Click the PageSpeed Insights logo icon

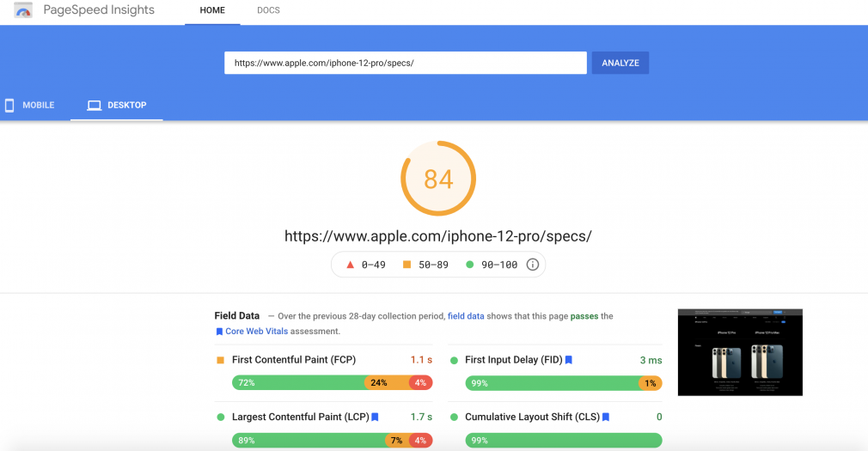(23, 10)
